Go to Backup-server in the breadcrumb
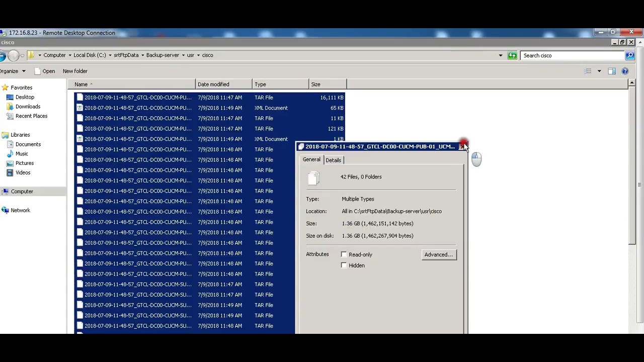 163,55
